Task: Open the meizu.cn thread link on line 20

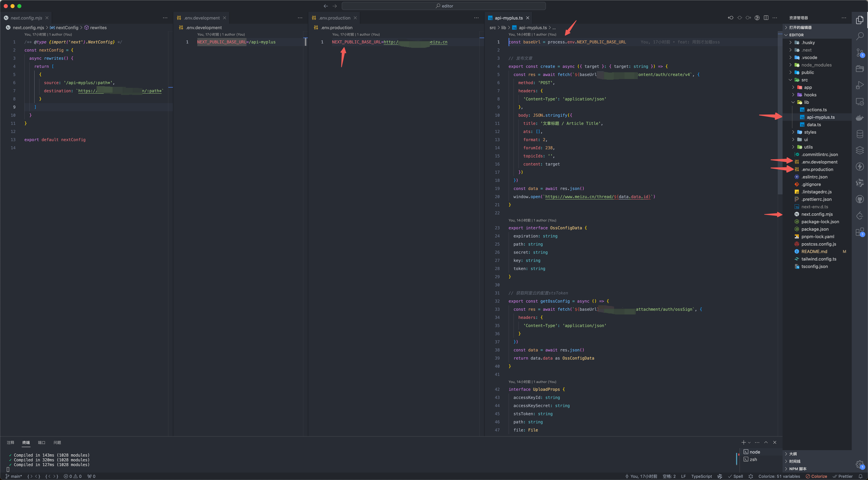Action: tap(598, 197)
